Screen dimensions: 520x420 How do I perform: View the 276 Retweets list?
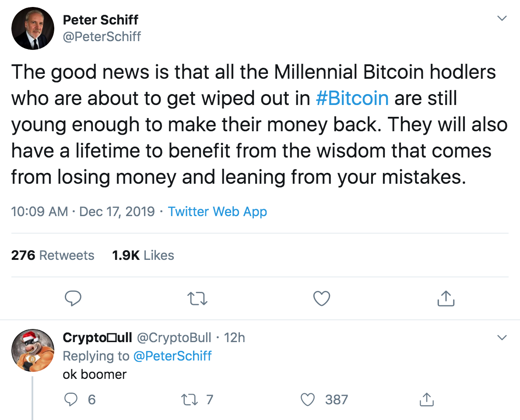click(53, 255)
